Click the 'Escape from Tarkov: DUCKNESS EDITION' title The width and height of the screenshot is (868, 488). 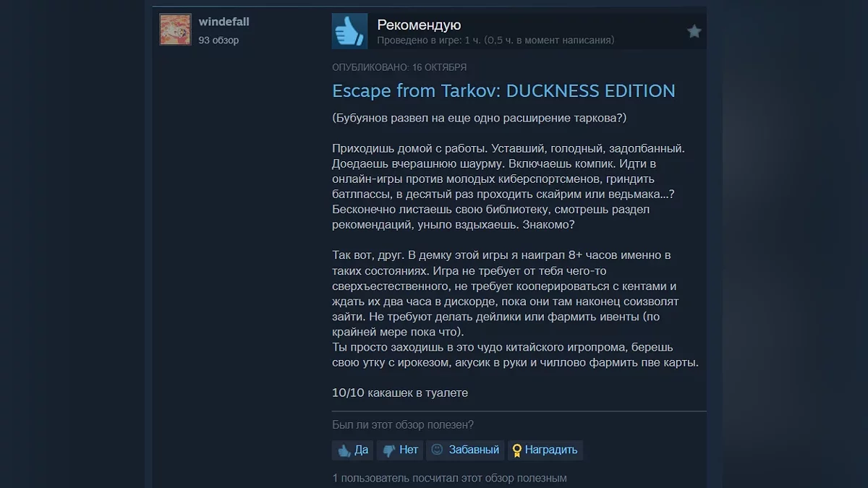[503, 91]
